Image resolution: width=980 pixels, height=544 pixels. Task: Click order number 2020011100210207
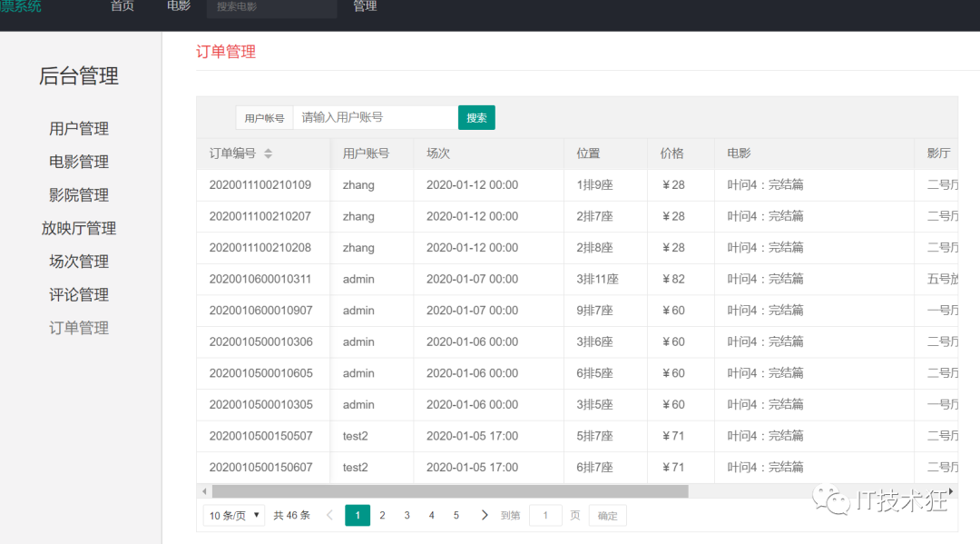pos(260,216)
